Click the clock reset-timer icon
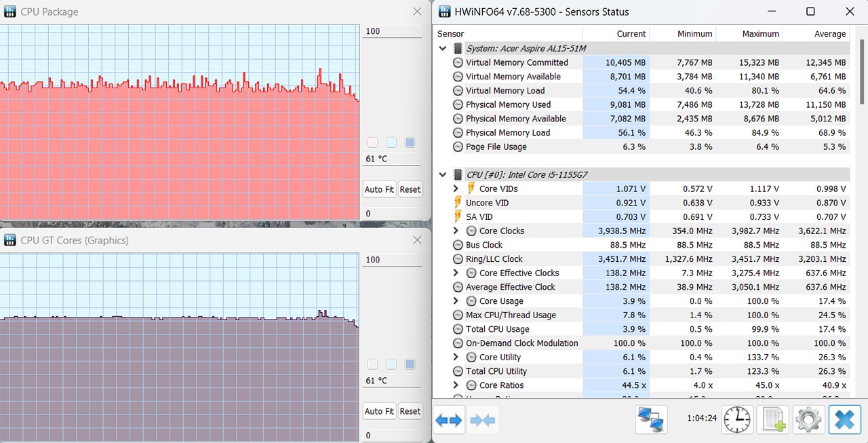This screenshot has height=443, width=868. [736, 420]
